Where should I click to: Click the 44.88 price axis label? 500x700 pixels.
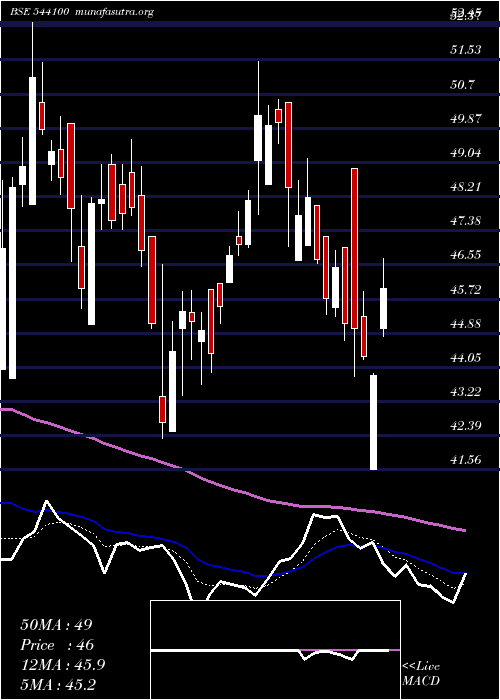[466, 324]
